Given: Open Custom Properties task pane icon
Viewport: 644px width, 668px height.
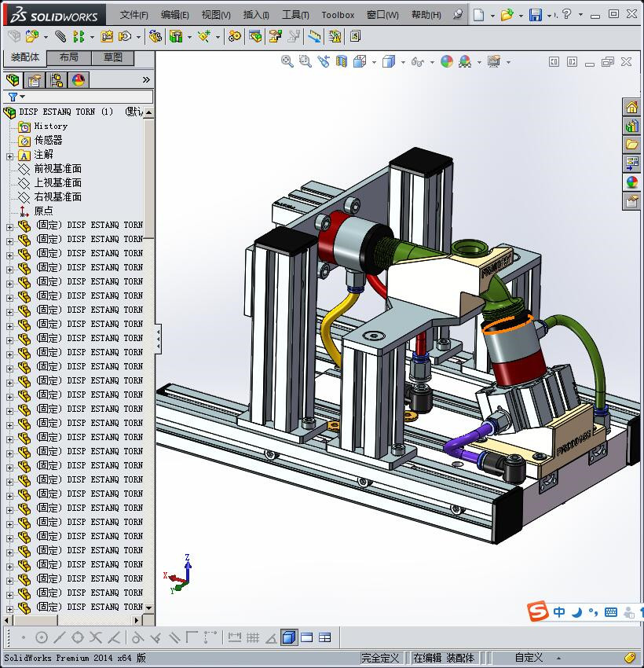Looking at the screenshot, I should click(x=631, y=200).
